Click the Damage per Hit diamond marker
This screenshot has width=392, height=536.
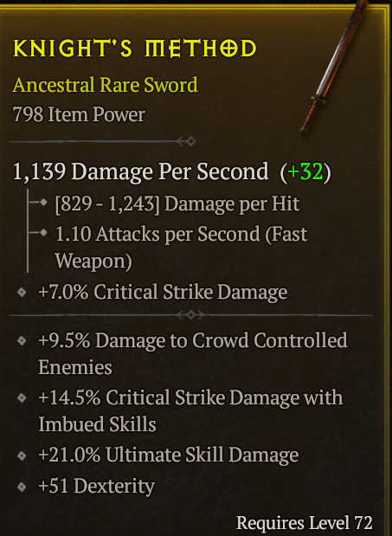[x=43, y=203]
